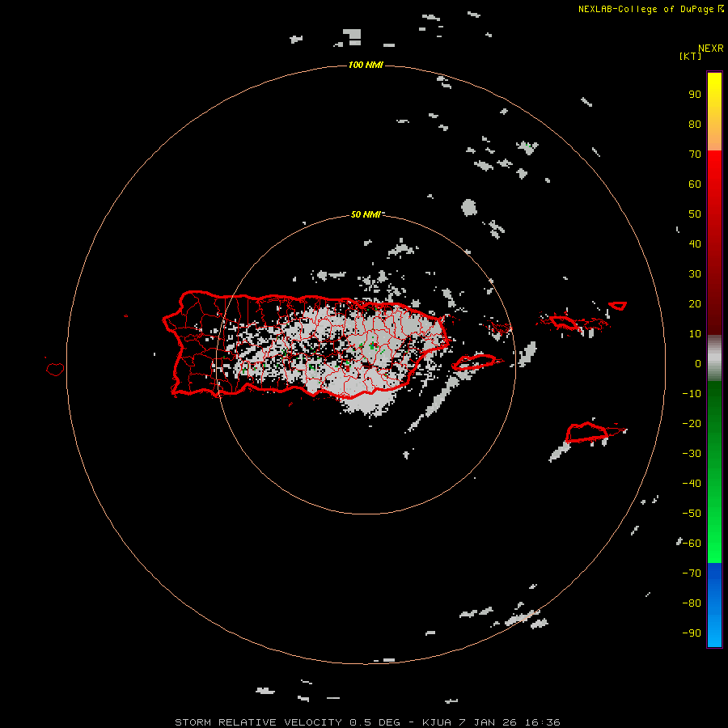Screen dimensions: 728x728
Task: Click the 30 value on velocity scale
Action: pyautogui.click(x=695, y=274)
